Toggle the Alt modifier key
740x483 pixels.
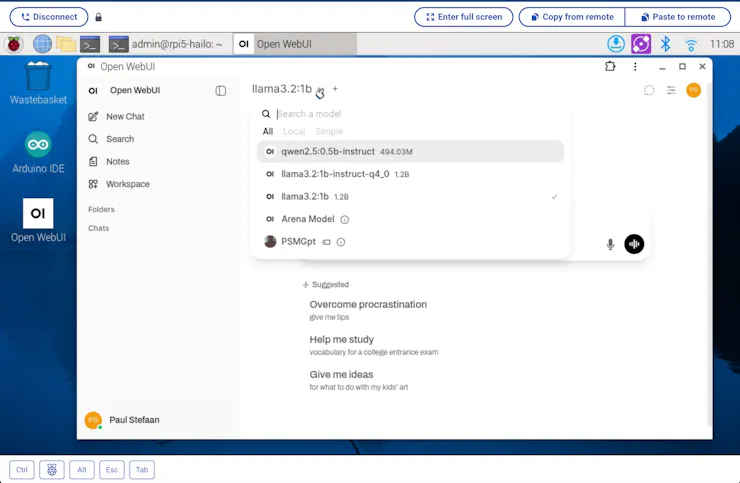tap(82, 470)
